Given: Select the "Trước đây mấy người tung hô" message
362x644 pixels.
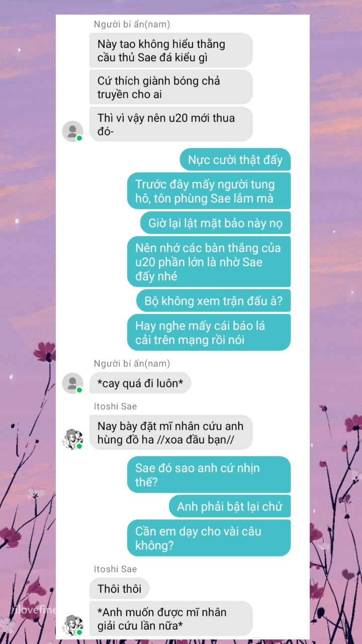Looking at the screenshot, I should coord(209,191).
